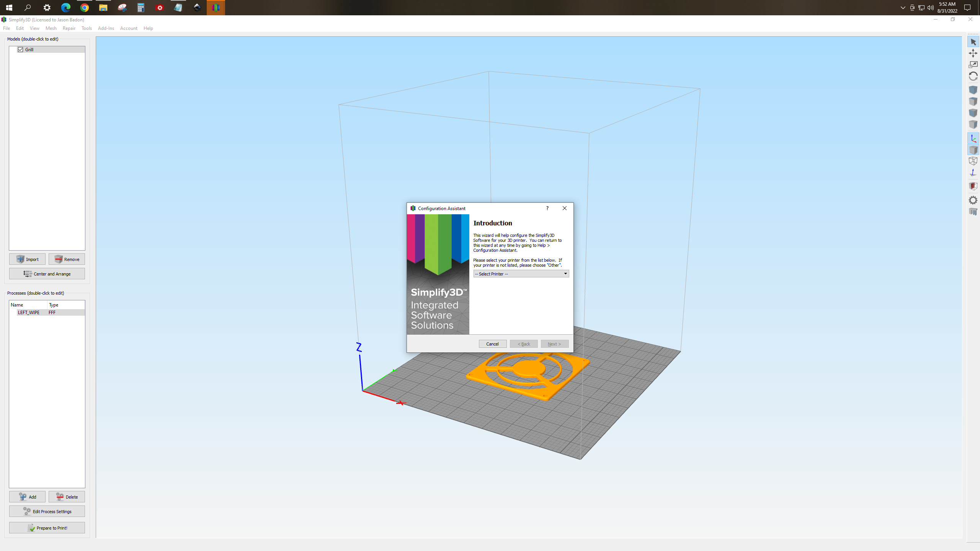This screenshot has width=980, height=551.
Task: Click the Name column header
Action: tap(28, 305)
